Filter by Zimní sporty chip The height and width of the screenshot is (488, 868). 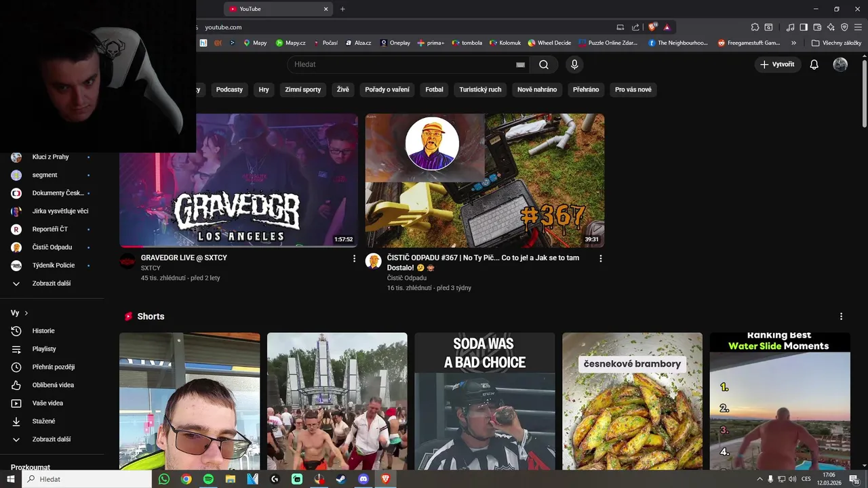[303, 89]
